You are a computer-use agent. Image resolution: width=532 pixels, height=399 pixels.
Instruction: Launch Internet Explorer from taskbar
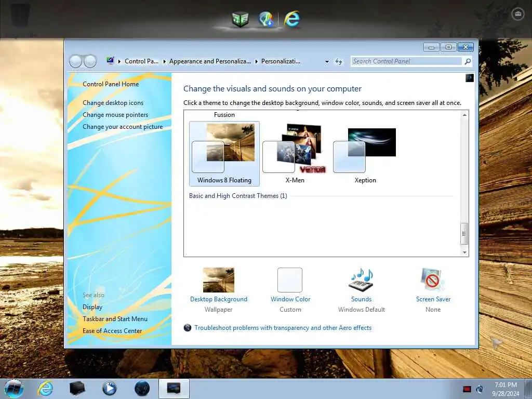[45, 389]
